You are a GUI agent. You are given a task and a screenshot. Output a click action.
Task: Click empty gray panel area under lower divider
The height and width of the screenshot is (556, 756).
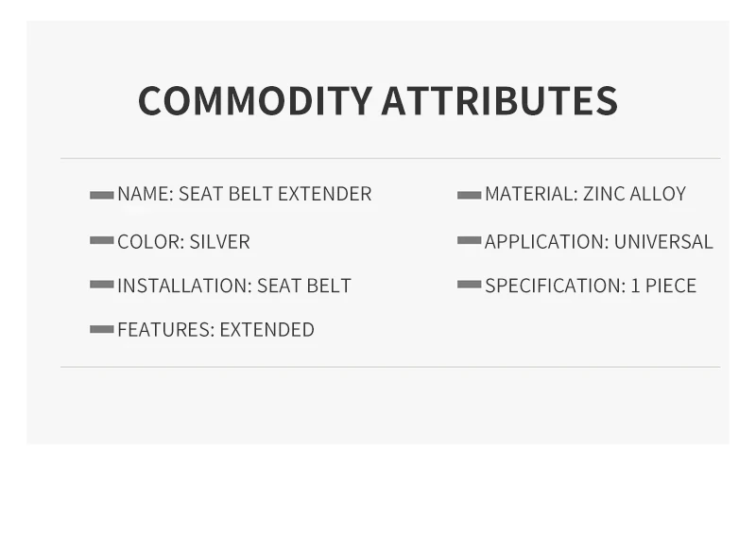(378, 406)
